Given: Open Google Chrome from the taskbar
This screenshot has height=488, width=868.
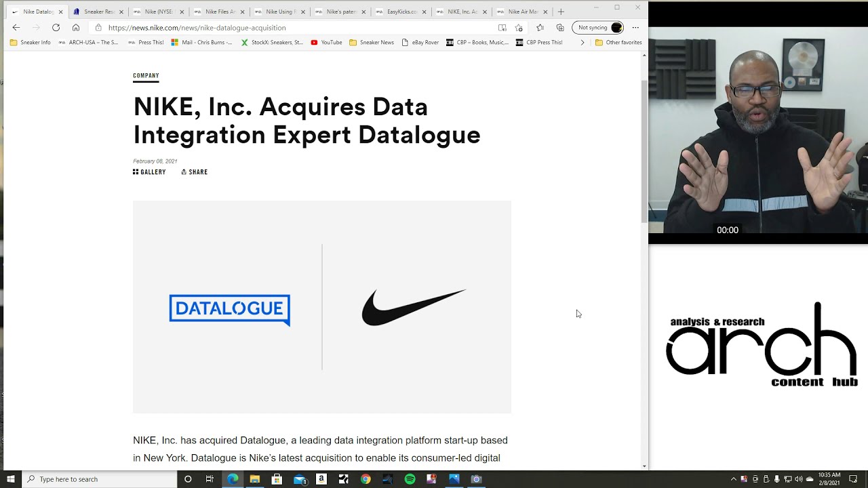Looking at the screenshot, I should [x=366, y=479].
